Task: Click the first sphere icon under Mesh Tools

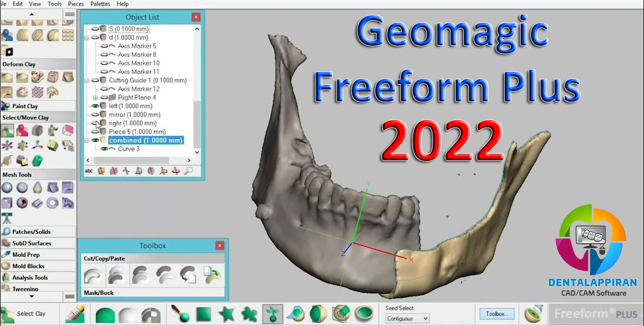Action: [7, 188]
